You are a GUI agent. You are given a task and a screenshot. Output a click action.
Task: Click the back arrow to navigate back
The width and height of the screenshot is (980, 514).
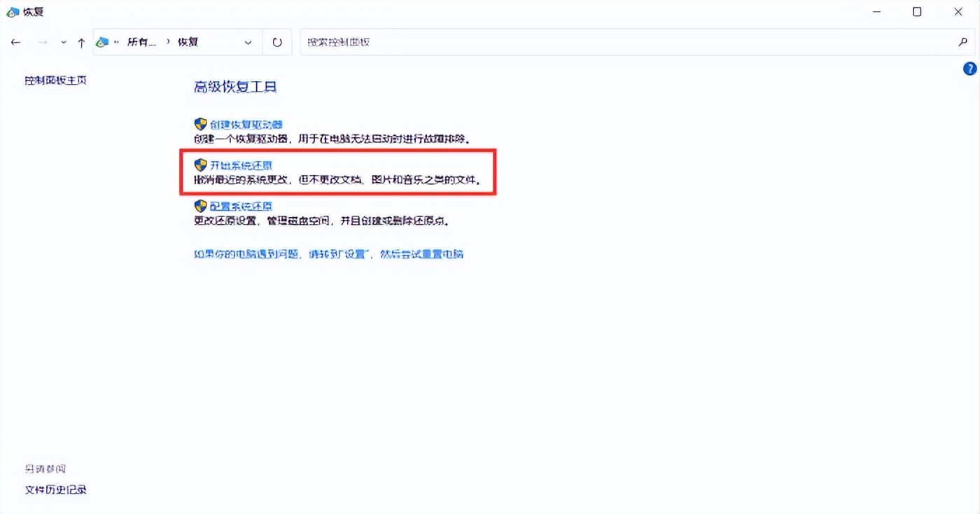(x=15, y=42)
